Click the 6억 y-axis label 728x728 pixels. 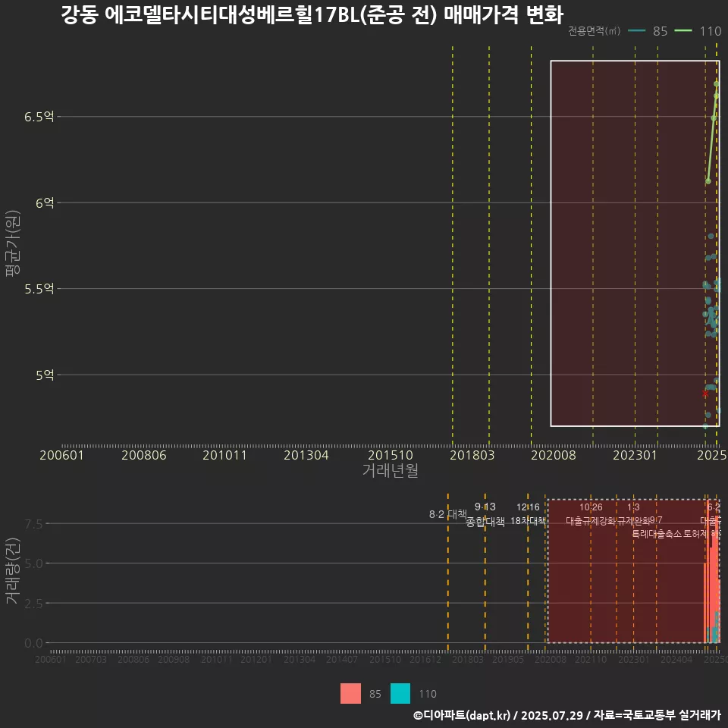(45, 203)
